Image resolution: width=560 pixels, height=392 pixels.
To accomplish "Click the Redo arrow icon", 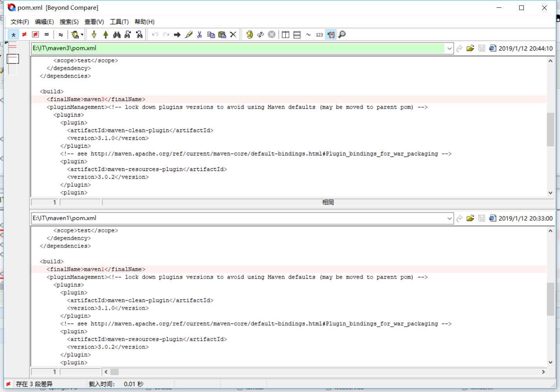I will tap(166, 35).
